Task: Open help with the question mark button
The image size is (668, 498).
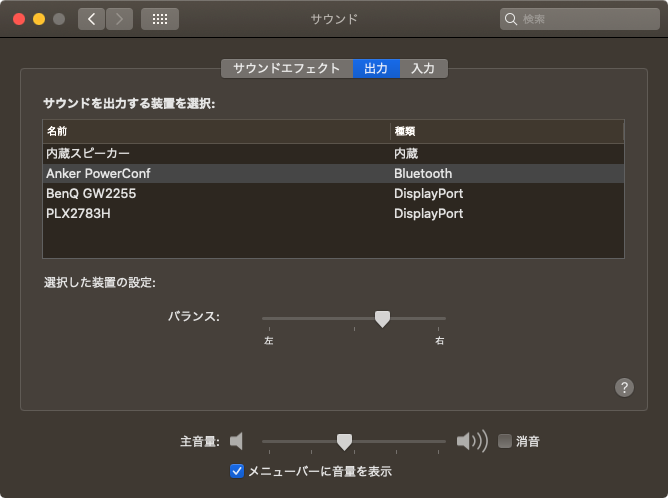Action: click(x=624, y=387)
